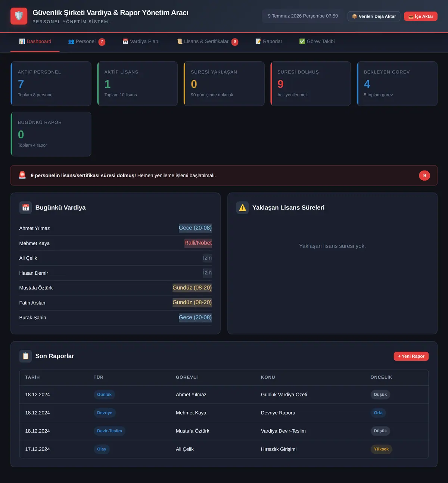This screenshot has height=483, width=448.
Task: Click the Devriye type badge in Mehmet Kaya's report
Action: [x=105, y=413]
